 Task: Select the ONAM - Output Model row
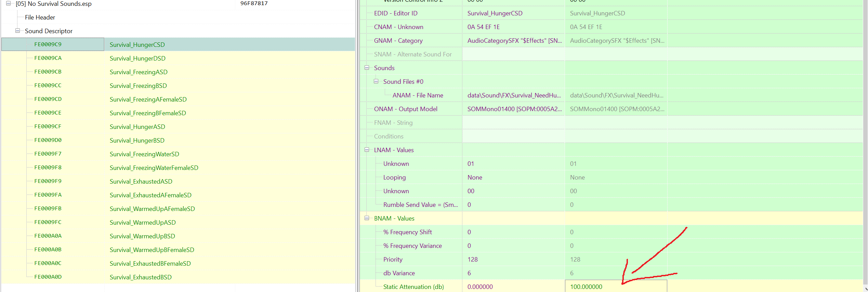(x=405, y=109)
